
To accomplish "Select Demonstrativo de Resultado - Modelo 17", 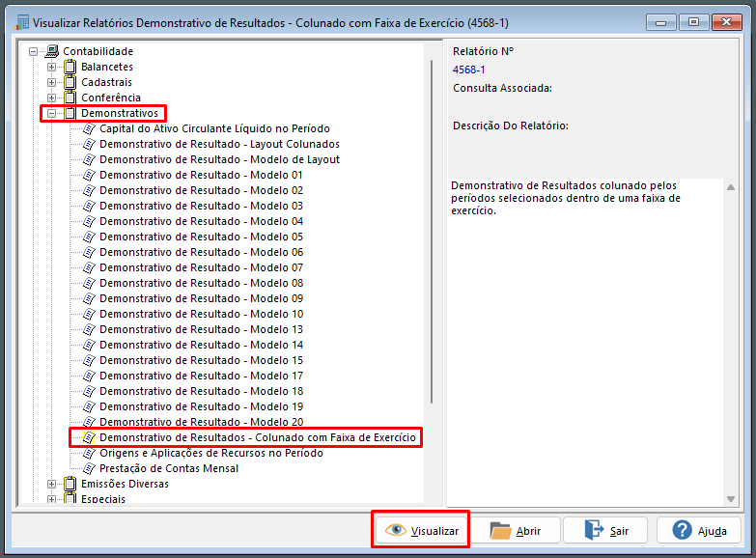I will [x=201, y=376].
